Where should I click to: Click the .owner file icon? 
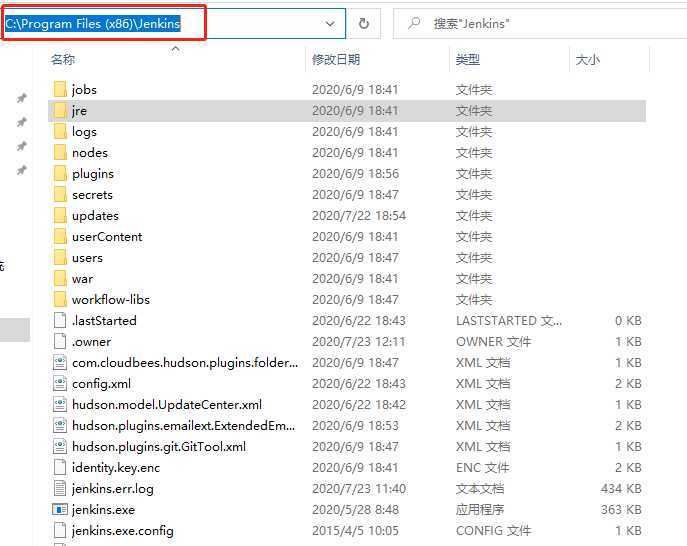point(60,341)
